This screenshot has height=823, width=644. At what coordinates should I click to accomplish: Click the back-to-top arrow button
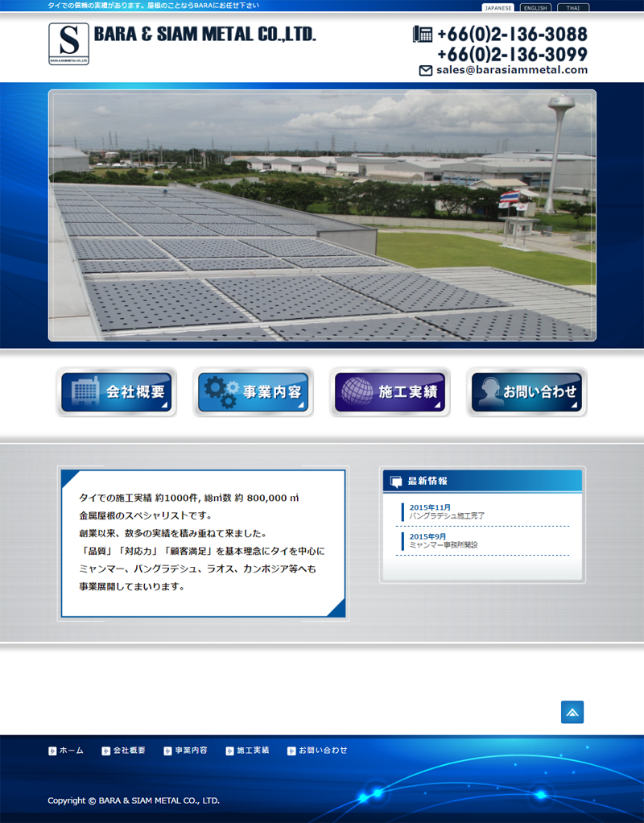572,712
